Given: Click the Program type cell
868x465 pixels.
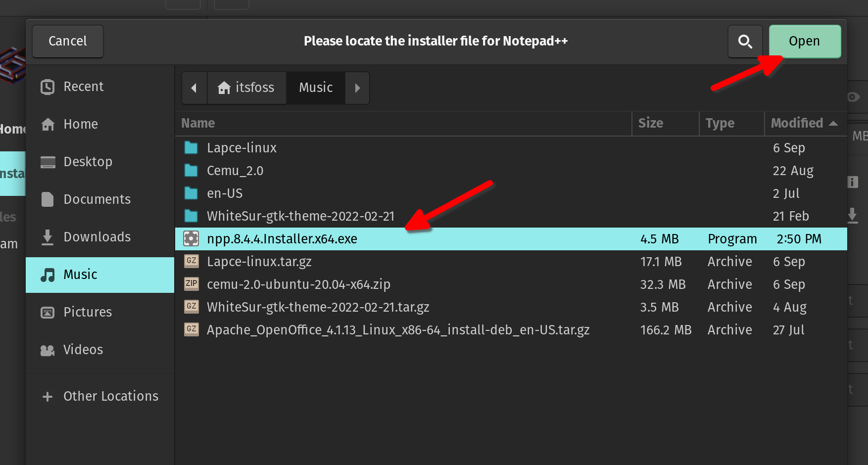Looking at the screenshot, I should [x=732, y=239].
